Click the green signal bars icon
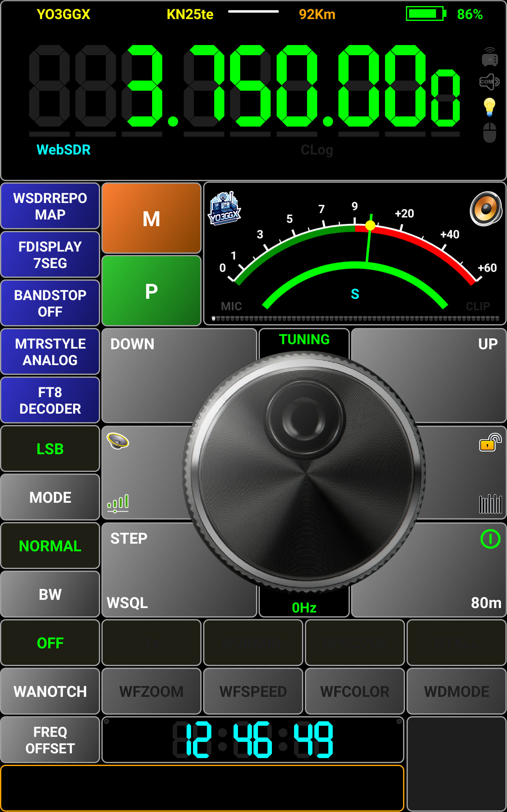 click(118, 503)
